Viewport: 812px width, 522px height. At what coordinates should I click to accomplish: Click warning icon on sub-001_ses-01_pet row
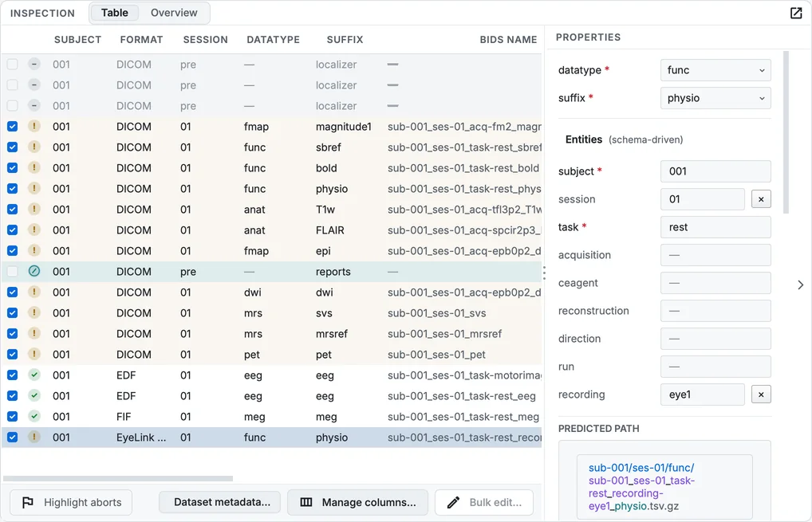pos(34,355)
